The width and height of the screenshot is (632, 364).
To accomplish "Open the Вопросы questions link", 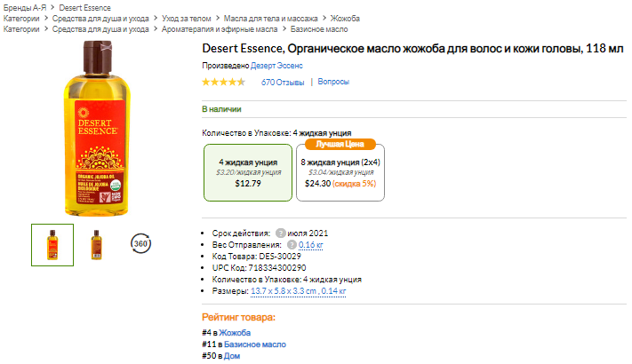I will pos(333,82).
